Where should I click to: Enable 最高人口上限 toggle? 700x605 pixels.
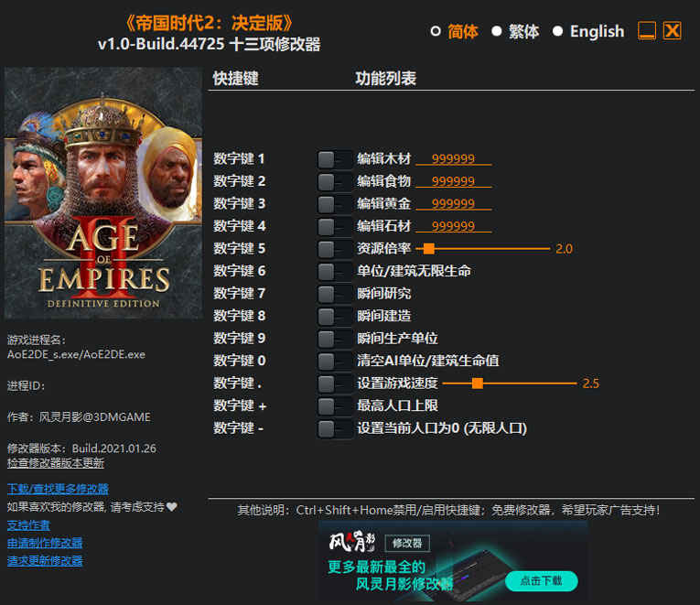click(x=334, y=405)
